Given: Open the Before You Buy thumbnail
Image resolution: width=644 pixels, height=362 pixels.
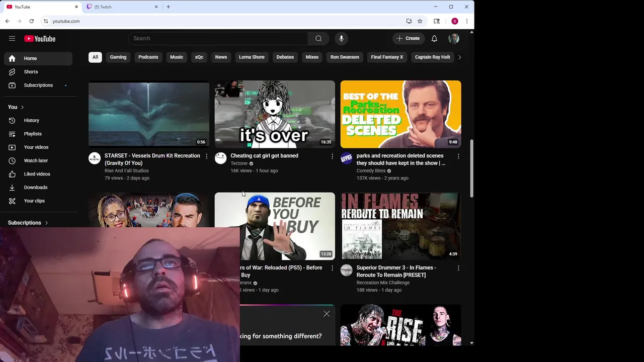Looking at the screenshot, I should click(x=275, y=226).
